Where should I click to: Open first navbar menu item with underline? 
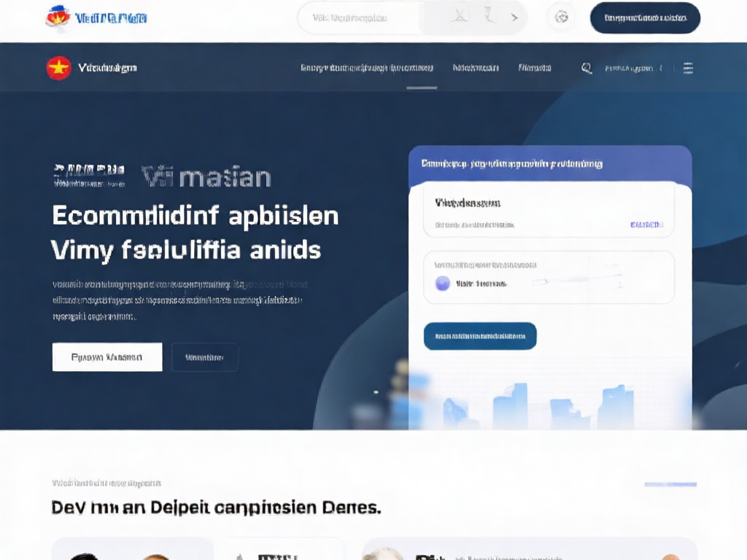point(367,68)
